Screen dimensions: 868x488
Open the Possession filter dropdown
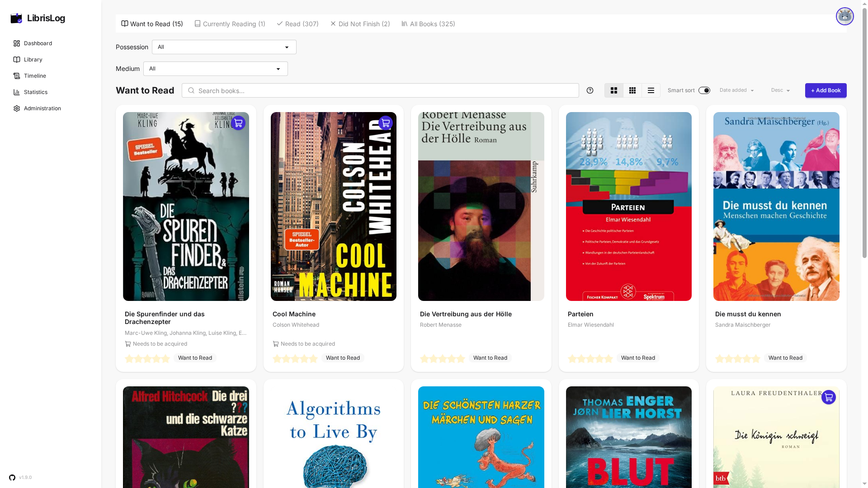point(224,47)
